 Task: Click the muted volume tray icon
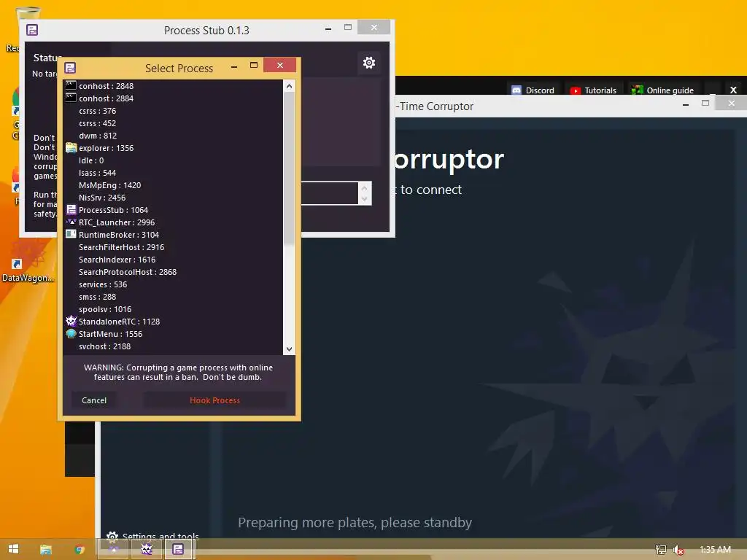point(678,550)
